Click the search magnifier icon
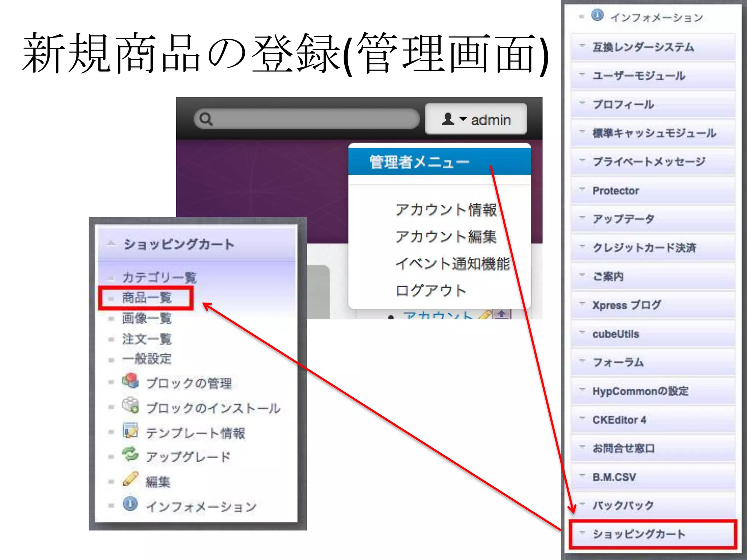 (x=206, y=119)
